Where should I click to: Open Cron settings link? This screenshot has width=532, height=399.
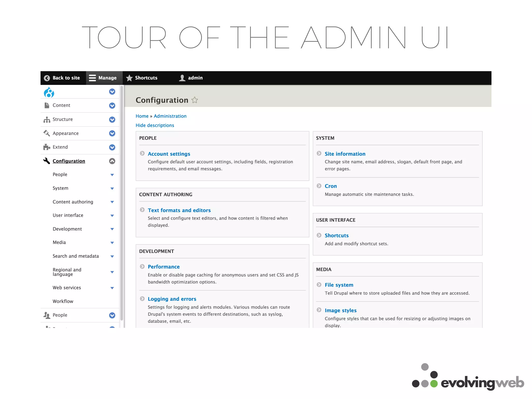[x=331, y=186]
